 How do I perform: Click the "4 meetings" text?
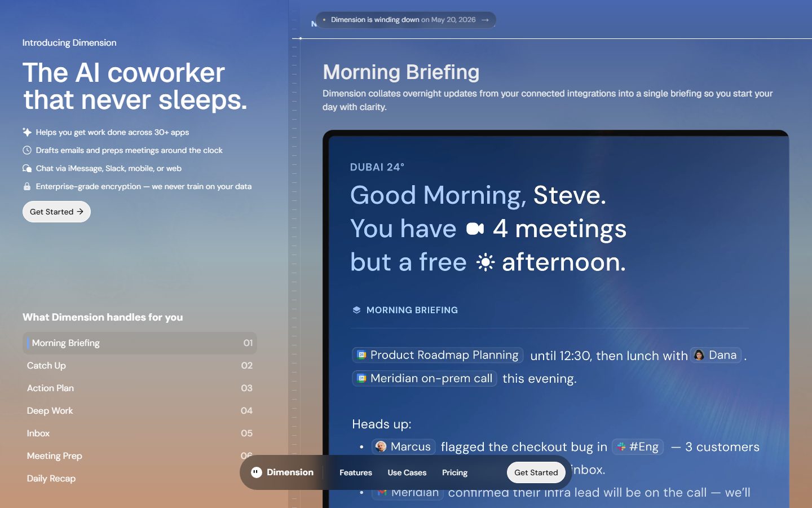coord(560,229)
